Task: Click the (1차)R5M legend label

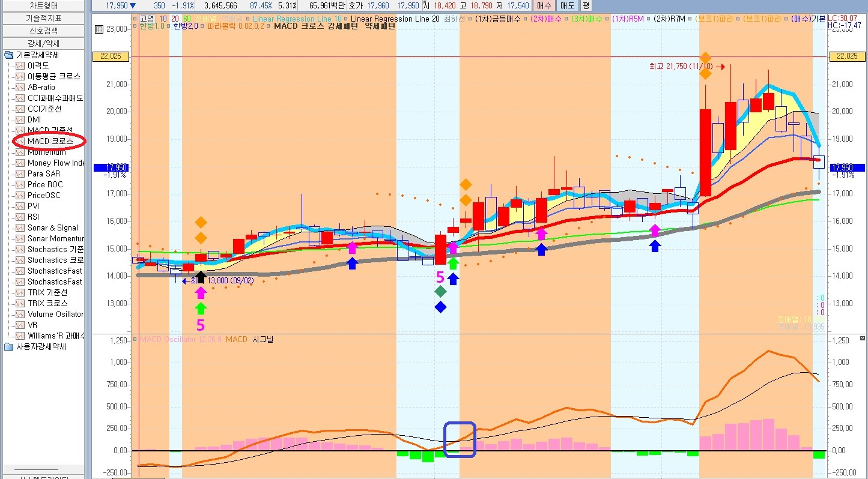Action: point(628,19)
